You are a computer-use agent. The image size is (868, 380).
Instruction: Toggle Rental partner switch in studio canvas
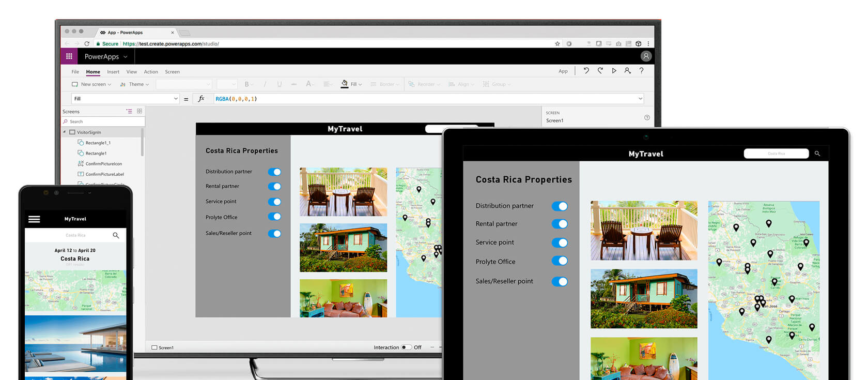(274, 186)
